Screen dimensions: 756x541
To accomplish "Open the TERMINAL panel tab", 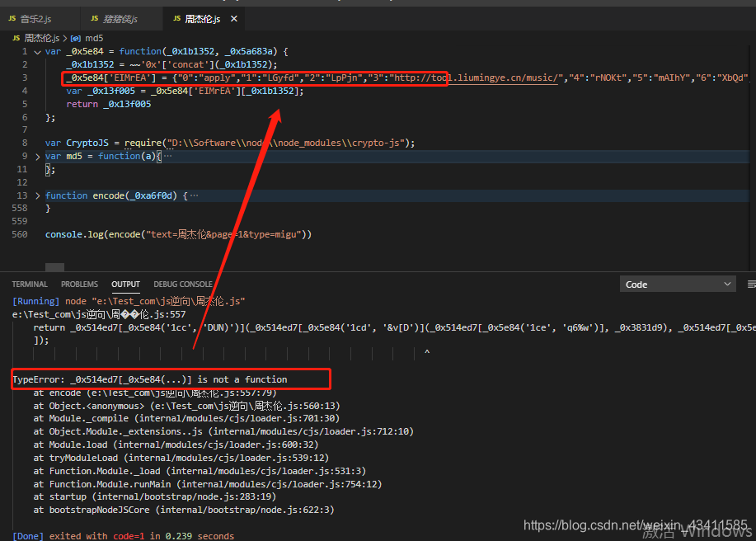I will coord(30,285).
